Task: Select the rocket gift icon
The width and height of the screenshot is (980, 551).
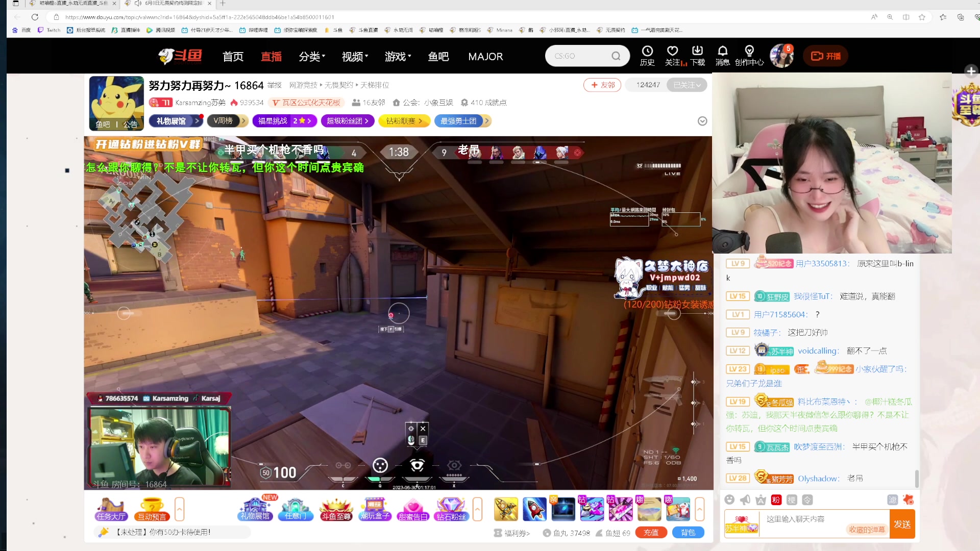Action: (534, 509)
